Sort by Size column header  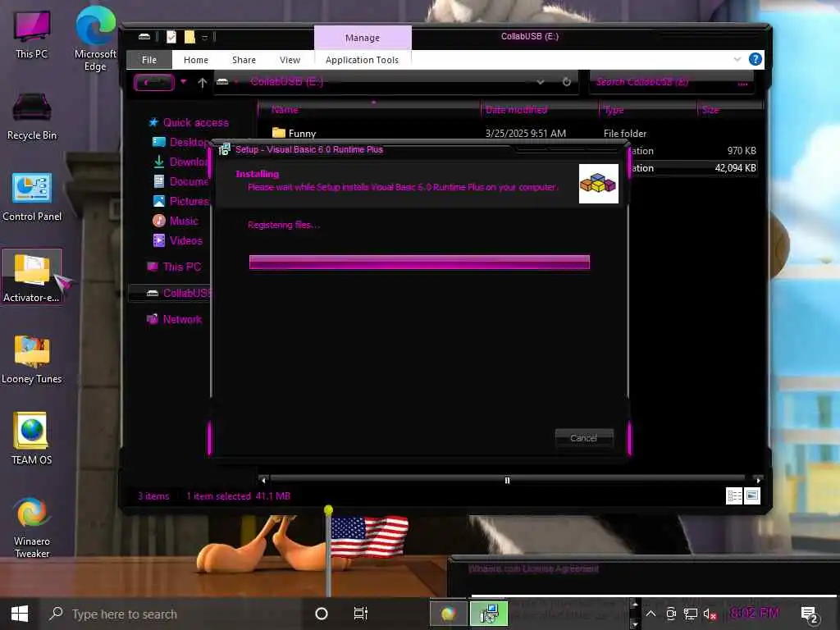click(729, 110)
